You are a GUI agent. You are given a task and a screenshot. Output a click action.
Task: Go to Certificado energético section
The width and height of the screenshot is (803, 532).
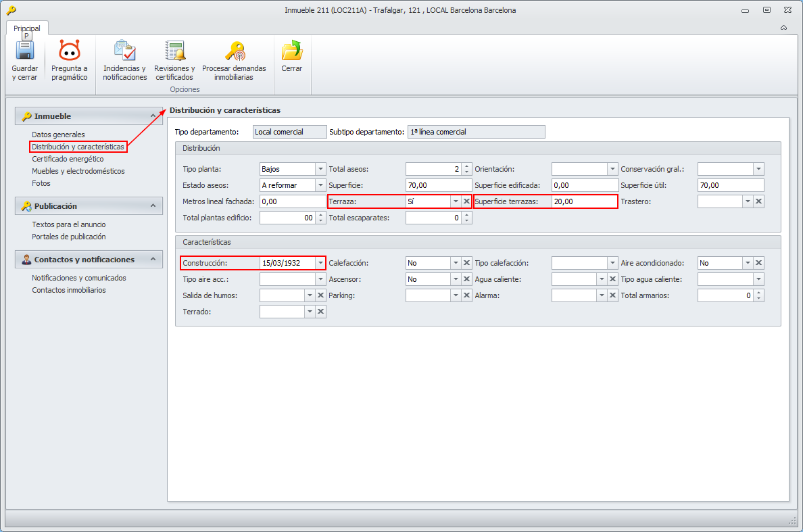(x=68, y=159)
